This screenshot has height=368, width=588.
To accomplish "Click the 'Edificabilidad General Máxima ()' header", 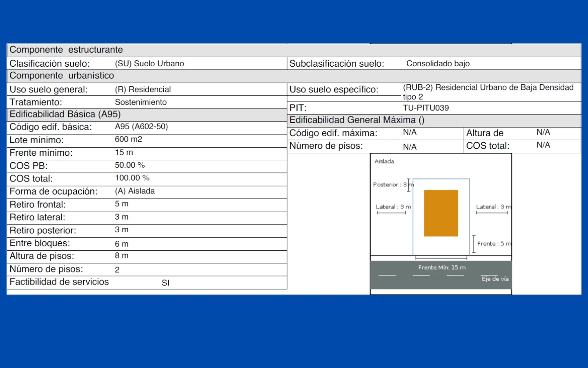I will 434,121.
